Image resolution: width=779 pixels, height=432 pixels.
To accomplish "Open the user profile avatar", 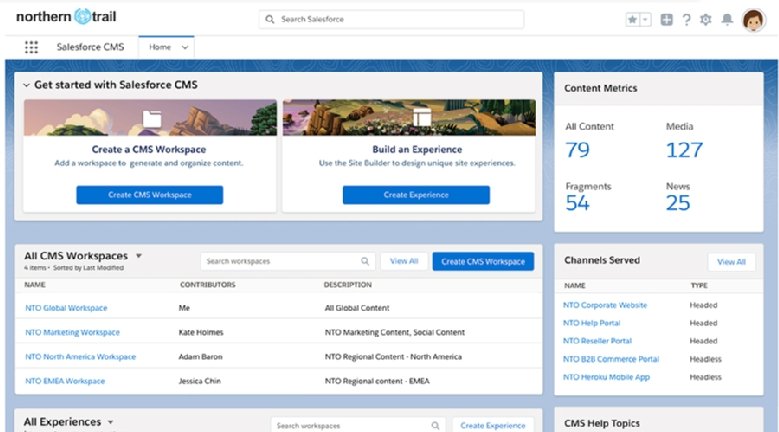I will click(753, 20).
